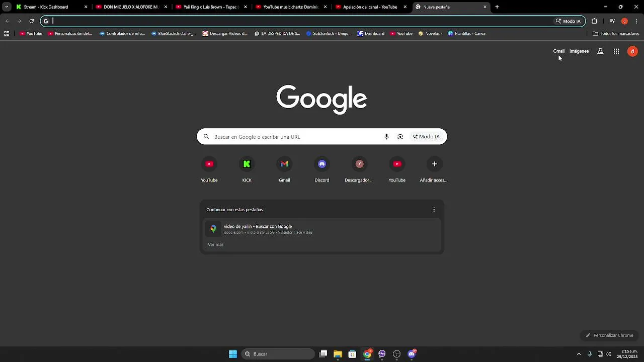
Task: Open the first YouTube shortcut tile
Action: click(x=209, y=169)
